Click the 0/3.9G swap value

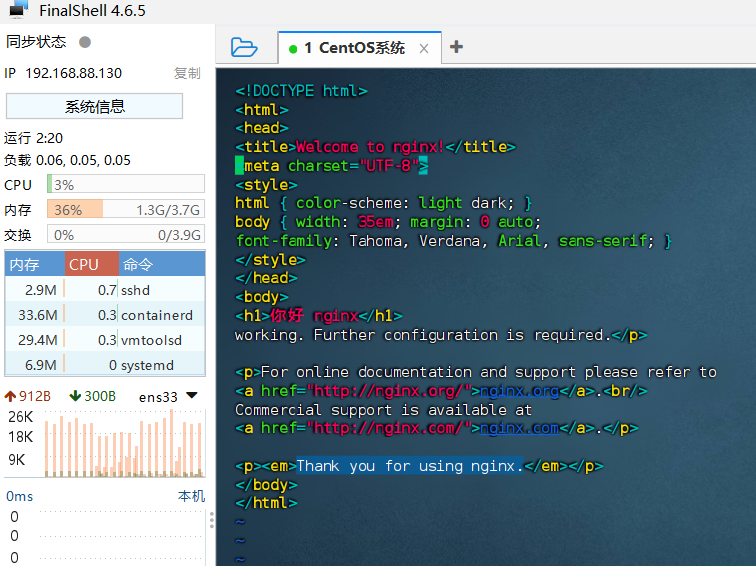click(179, 235)
